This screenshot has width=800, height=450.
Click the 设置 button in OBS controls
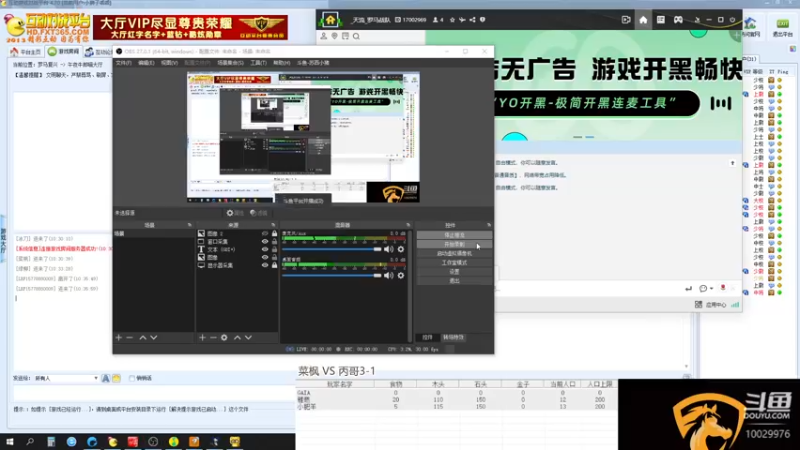[x=454, y=272]
